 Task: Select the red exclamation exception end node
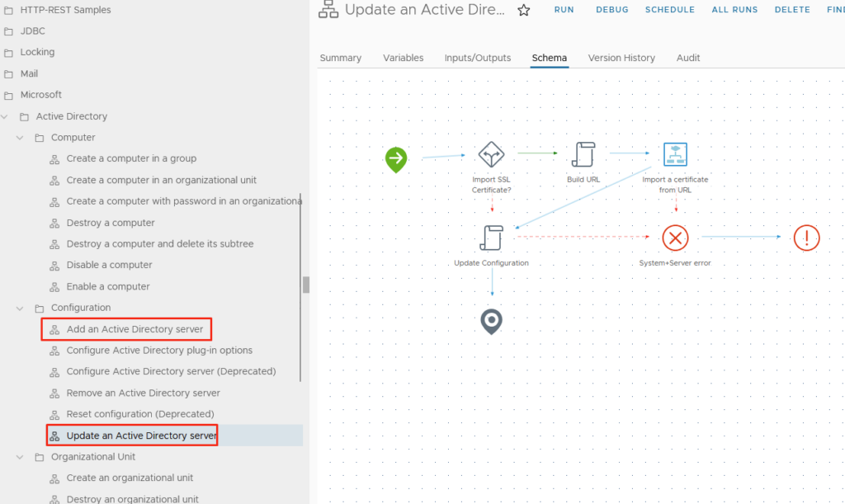(x=806, y=238)
